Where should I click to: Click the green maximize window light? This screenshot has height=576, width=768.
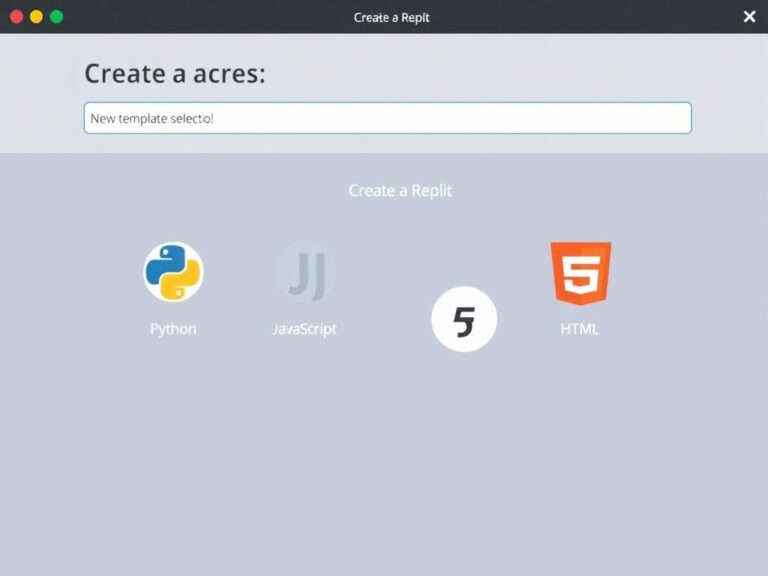click(56, 17)
